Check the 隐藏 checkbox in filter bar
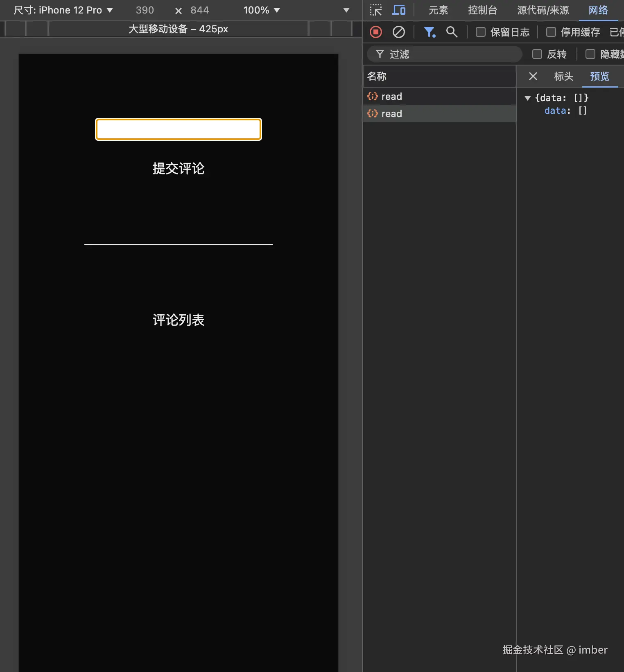This screenshot has height=672, width=624. [x=590, y=54]
